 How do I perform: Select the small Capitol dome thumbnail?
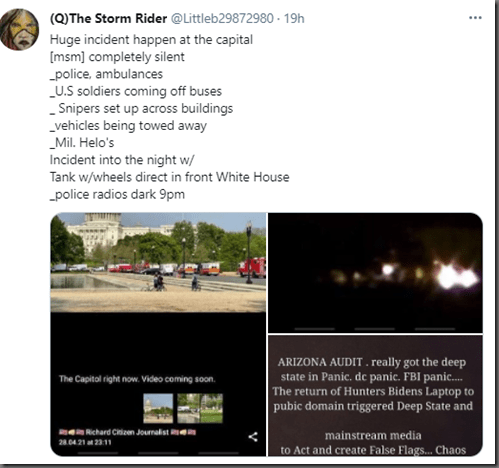[158, 408]
